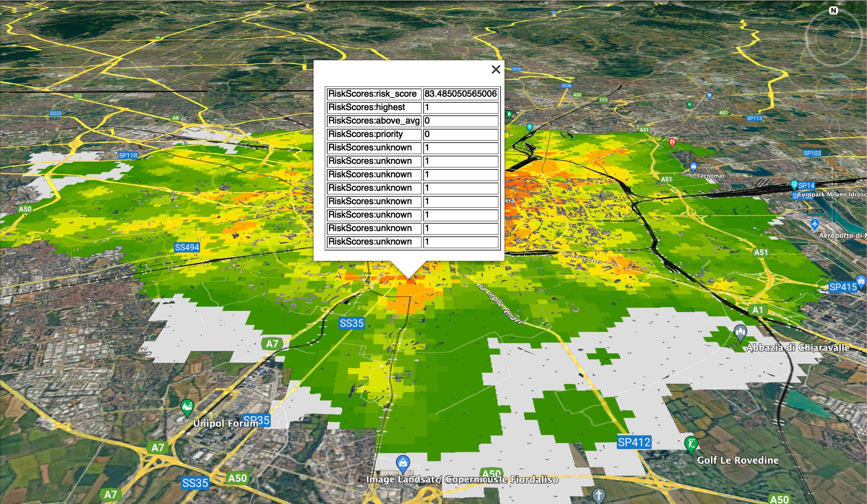The width and height of the screenshot is (867, 504).
Task: Click the Tecnomat shopping bag pin
Action: tap(693, 167)
